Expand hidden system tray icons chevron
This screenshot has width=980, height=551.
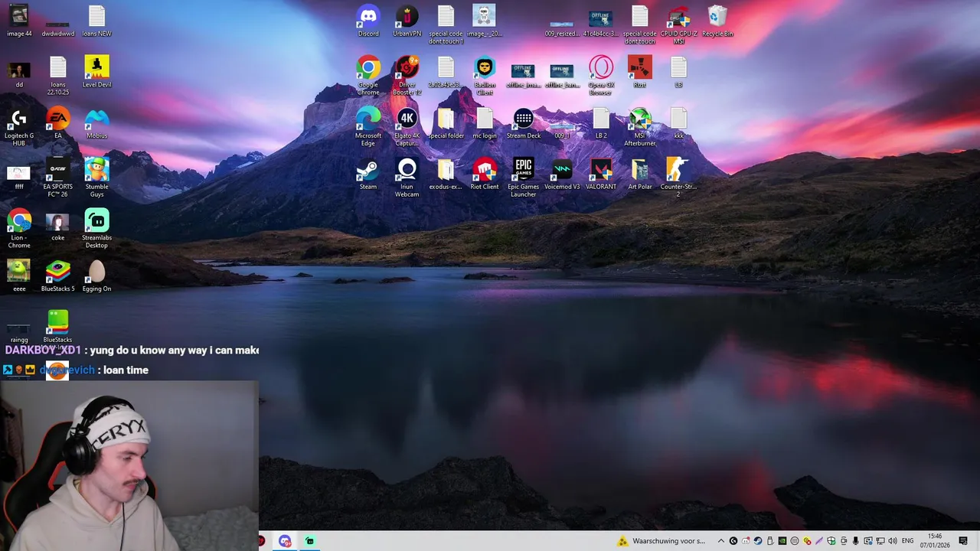coord(720,541)
